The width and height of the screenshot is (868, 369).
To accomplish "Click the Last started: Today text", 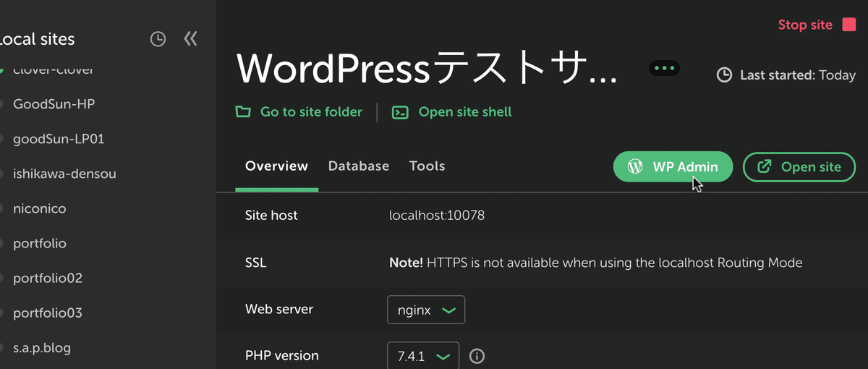I will (x=798, y=75).
